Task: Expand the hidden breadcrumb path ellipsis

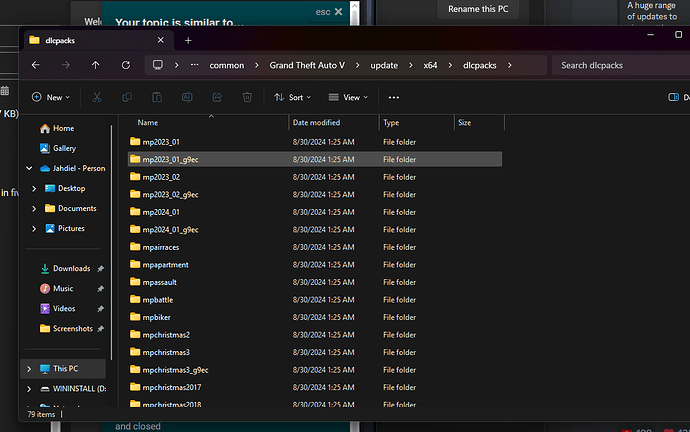Action: (x=195, y=65)
